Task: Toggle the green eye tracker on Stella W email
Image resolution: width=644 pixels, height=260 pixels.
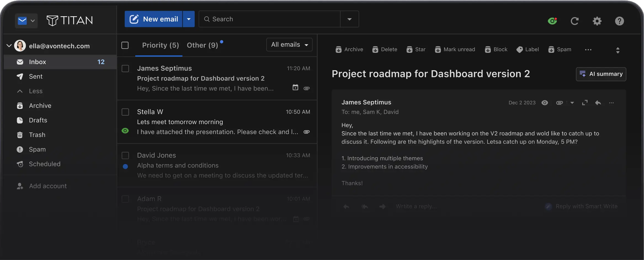Action: point(125,131)
